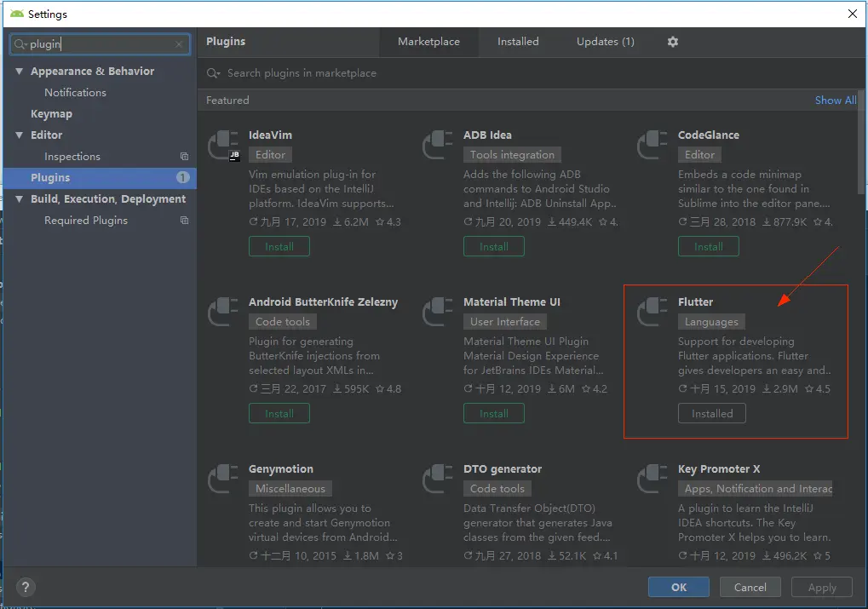Click Code tools tag under DTO generator
The width and height of the screenshot is (868, 609).
coord(497,489)
